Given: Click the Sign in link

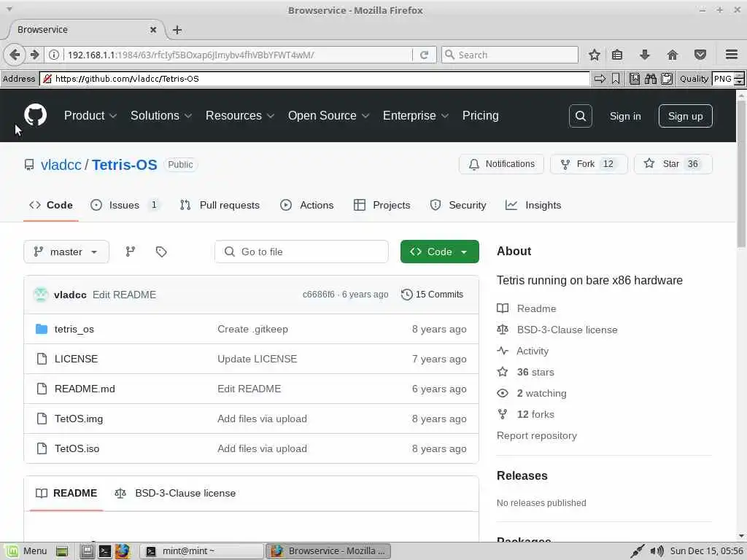Looking at the screenshot, I should (x=625, y=116).
